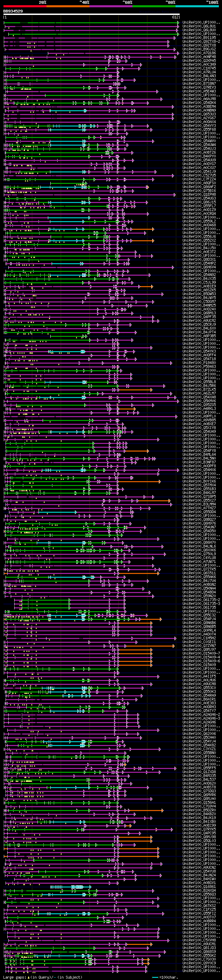Click hit label UniRef100_B7S8N7
Viewport: 222px width, 980px height.
click(199, 83)
